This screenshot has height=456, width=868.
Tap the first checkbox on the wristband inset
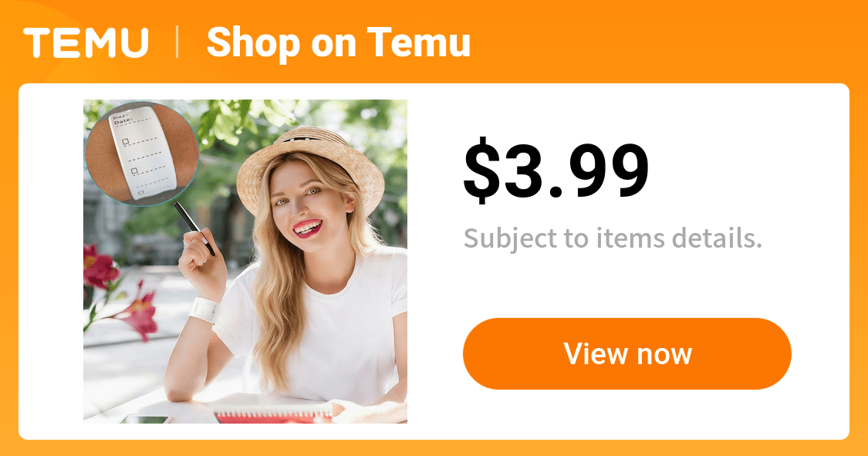(x=126, y=142)
